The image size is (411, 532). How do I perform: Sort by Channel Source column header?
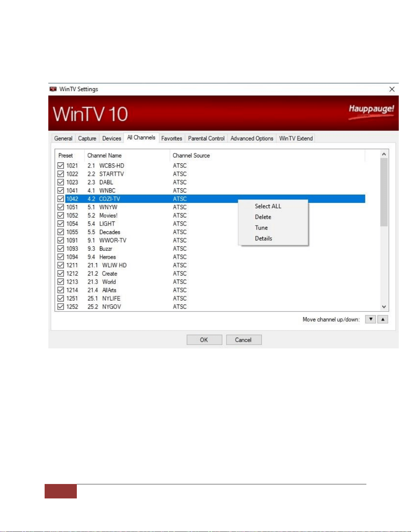pyautogui.click(x=267, y=155)
